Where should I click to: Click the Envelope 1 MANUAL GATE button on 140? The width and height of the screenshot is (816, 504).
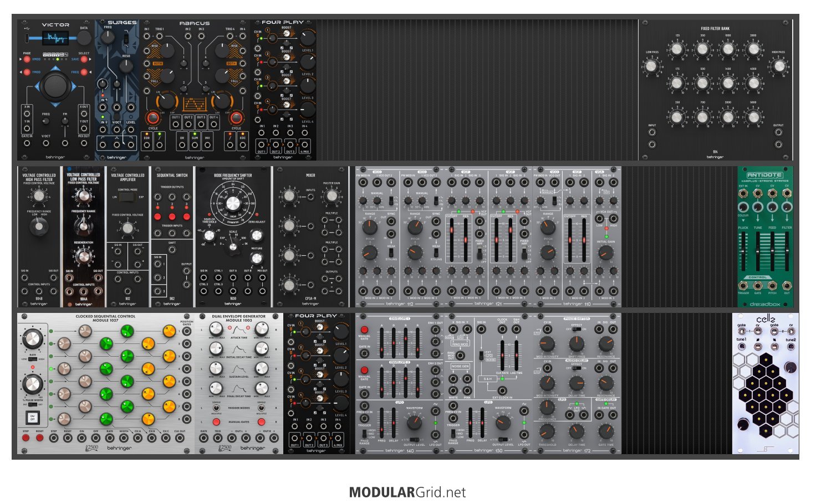[364, 330]
